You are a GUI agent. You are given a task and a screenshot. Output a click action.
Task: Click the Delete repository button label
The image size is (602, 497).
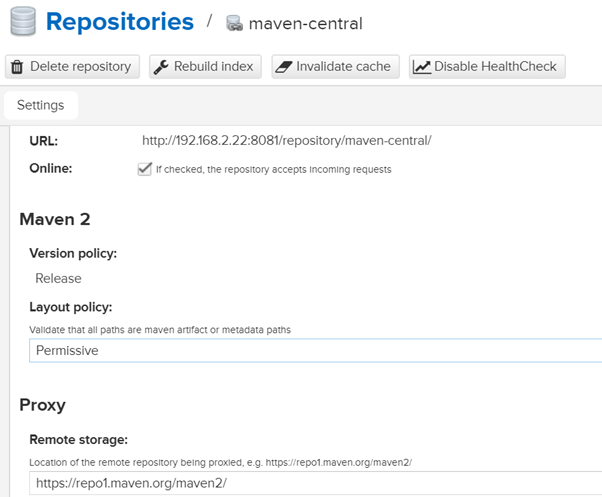81,66
